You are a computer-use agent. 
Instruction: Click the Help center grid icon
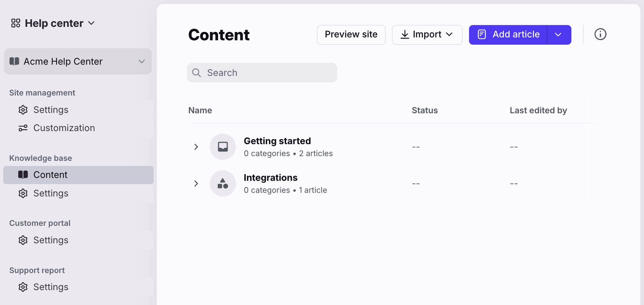[16, 23]
